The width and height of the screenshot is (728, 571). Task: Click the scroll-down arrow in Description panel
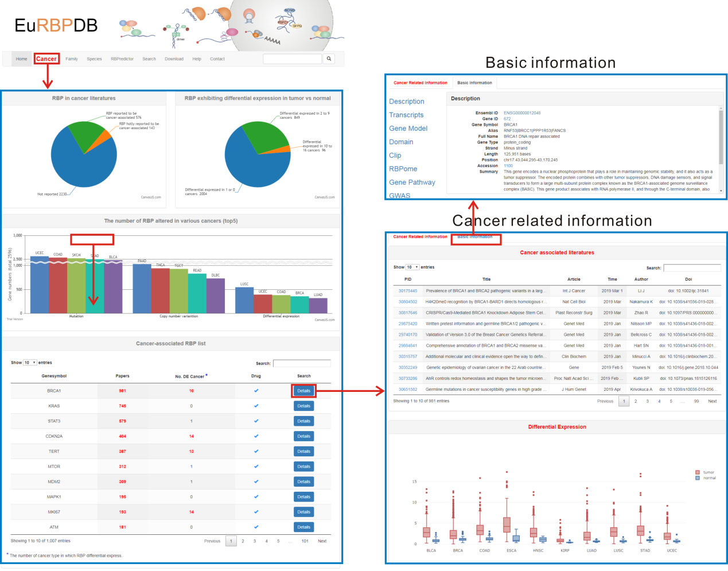[721, 191]
